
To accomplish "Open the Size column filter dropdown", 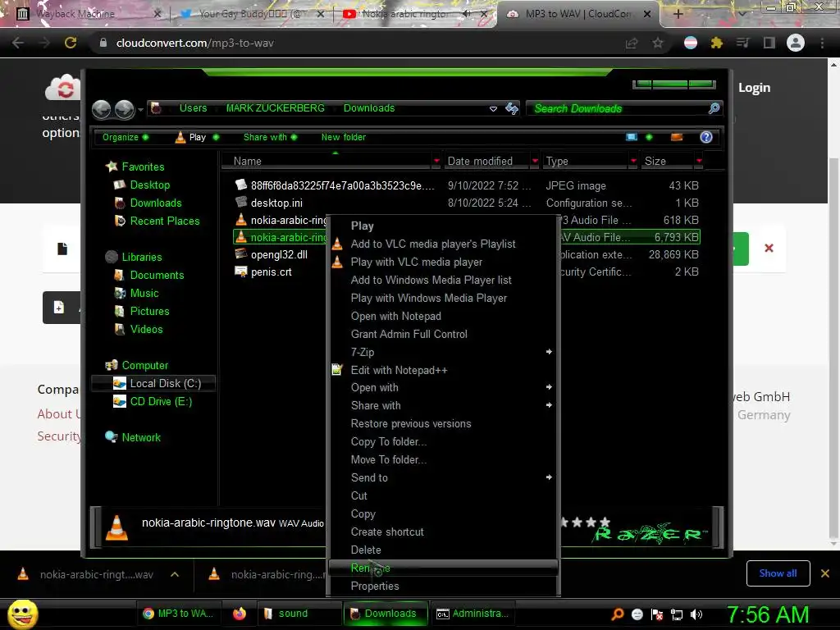I will click(x=699, y=161).
